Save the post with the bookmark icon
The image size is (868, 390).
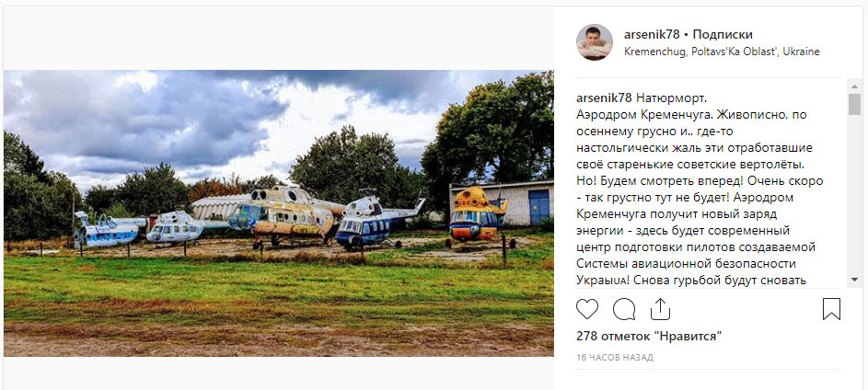831,309
